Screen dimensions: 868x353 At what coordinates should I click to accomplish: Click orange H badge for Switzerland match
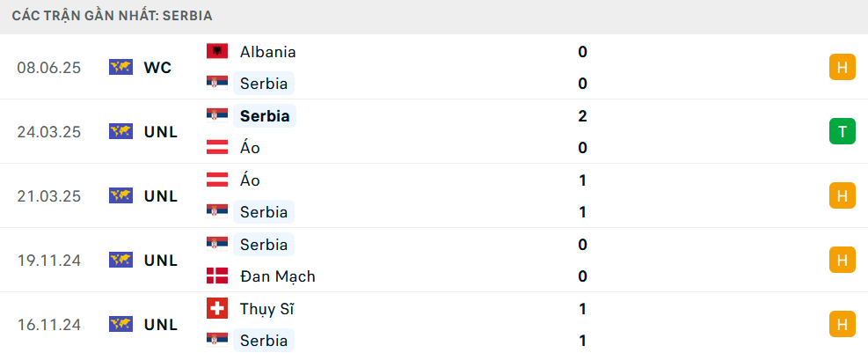pyautogui.click(x=842, y=324)
